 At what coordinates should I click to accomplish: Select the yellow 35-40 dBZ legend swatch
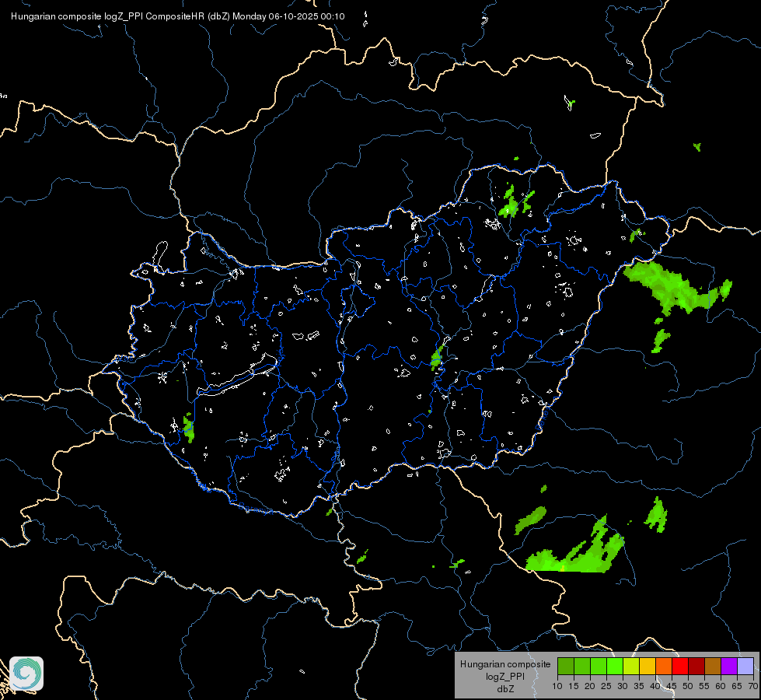pos(648,666)
